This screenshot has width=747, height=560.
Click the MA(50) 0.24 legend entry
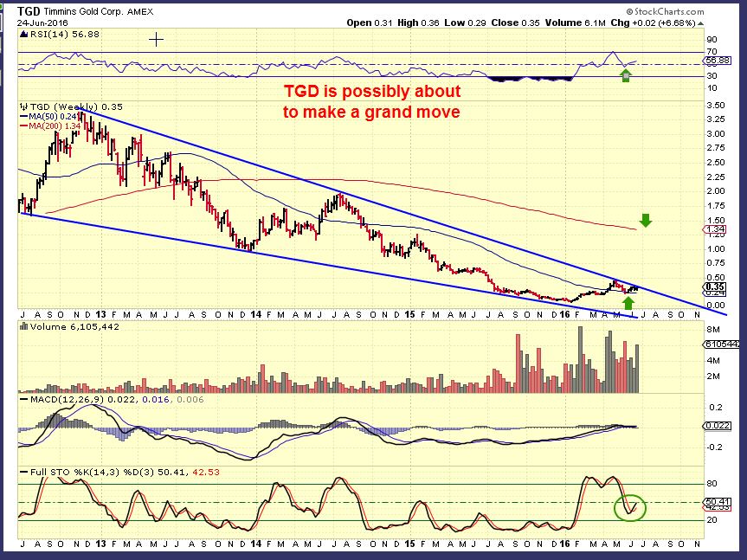point(48,117)
